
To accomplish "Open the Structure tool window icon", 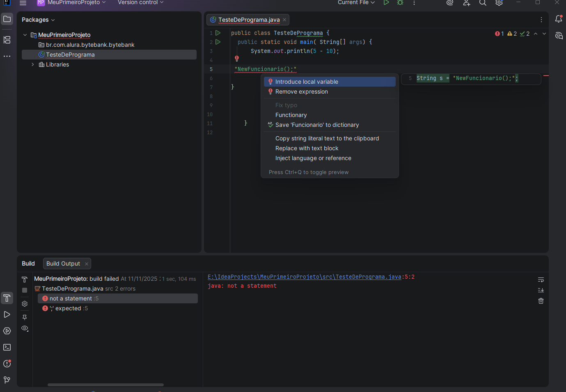I will [7, 40].
